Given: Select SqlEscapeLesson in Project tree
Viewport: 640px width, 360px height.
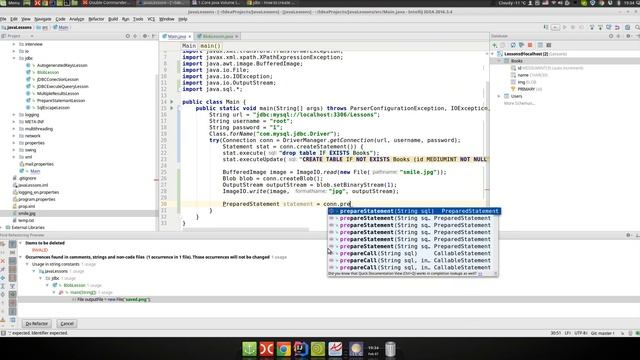Looking at the screenshot, I should [x=53, y=108].
